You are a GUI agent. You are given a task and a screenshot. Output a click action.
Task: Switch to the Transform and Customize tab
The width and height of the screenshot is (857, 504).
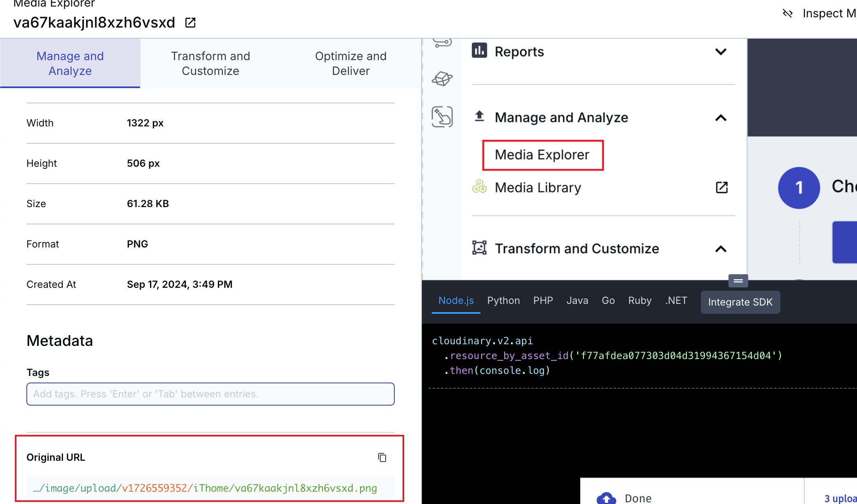click(x=210, y=63)
